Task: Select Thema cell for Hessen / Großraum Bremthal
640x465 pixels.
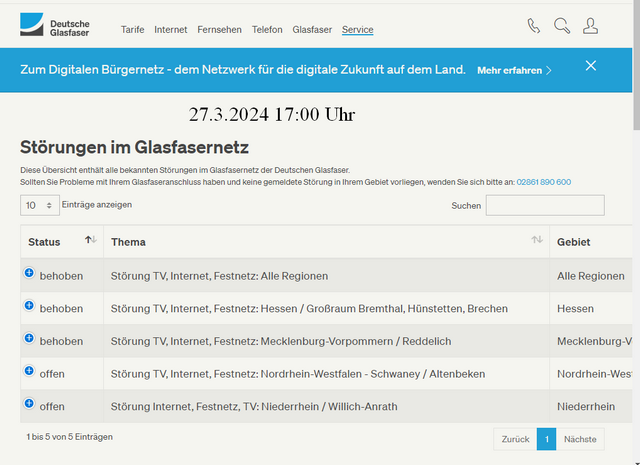Action: pos(327,308)
